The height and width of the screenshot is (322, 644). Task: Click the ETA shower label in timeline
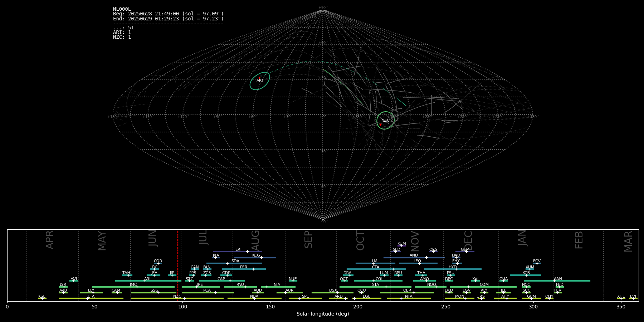pyautogui.click(x=91, y=297)
